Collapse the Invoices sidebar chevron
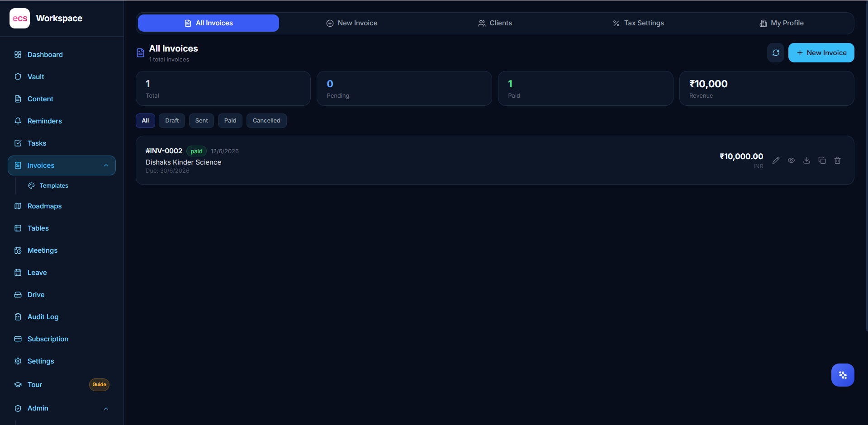The height and width of the screenshot is (425, 868). pos(106,165)
